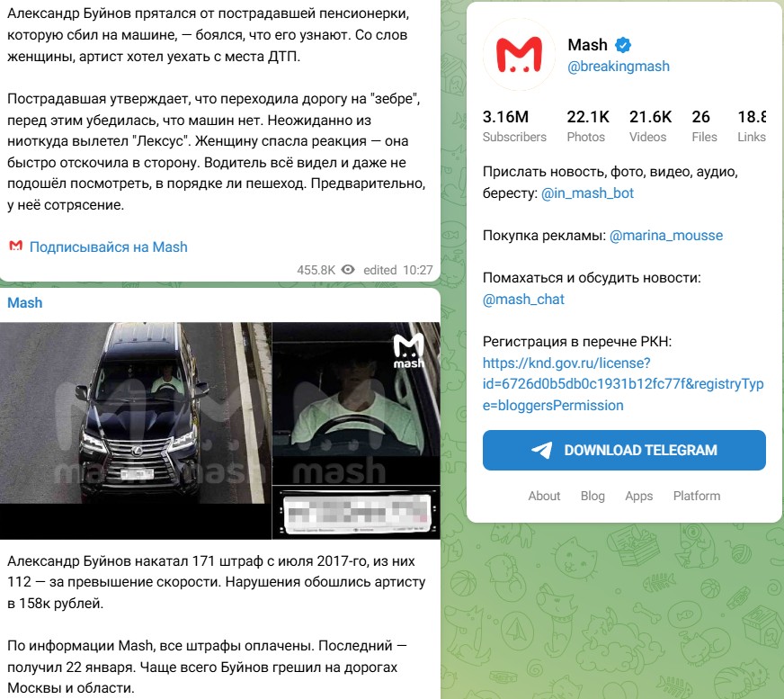Follow the Подписывайся на Mash link
The image size is (784, 699).
click(x=109, y=246)
